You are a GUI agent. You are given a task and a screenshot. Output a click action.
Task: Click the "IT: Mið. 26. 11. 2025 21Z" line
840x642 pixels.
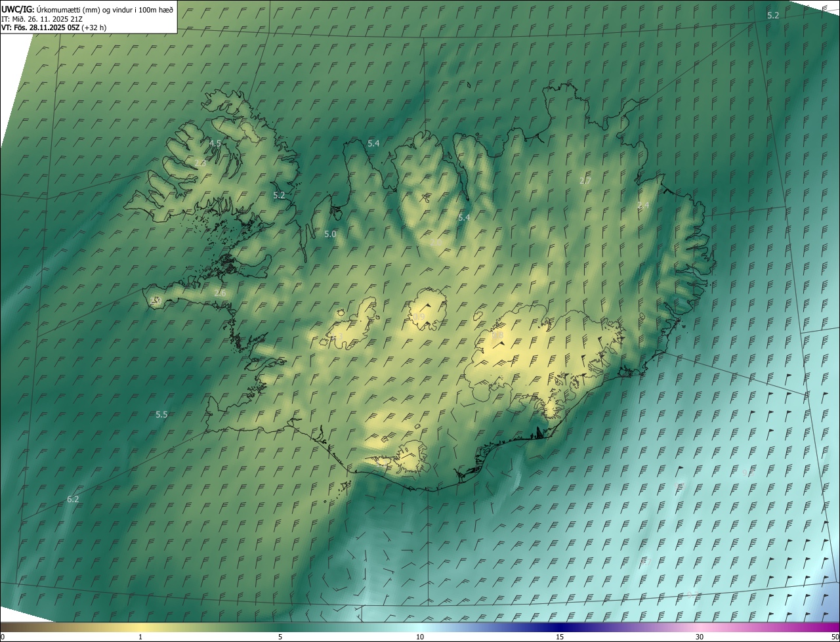(42, 18)
